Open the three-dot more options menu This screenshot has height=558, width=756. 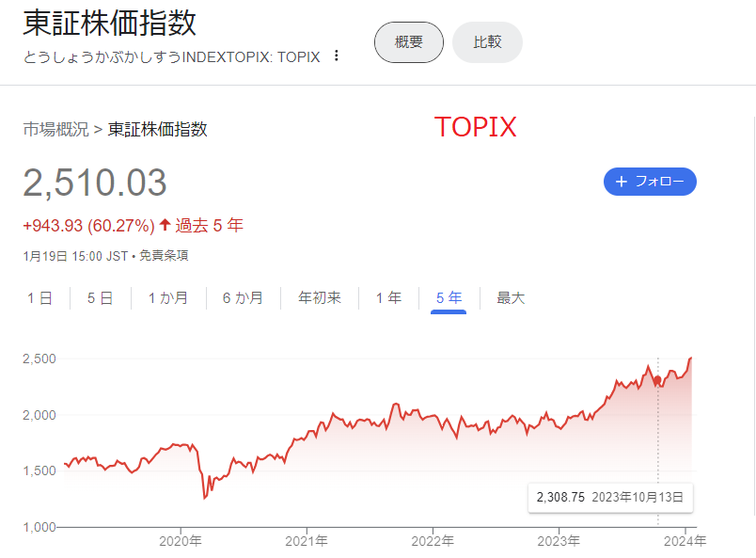pos(337,56)
